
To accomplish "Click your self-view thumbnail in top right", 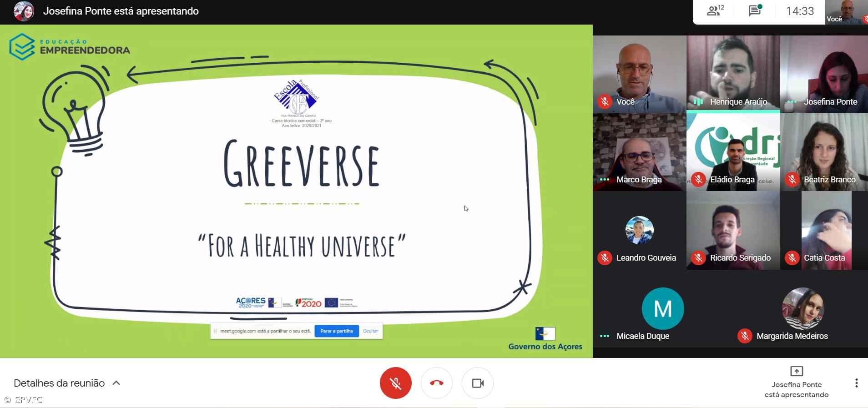I will pos(846,12).
